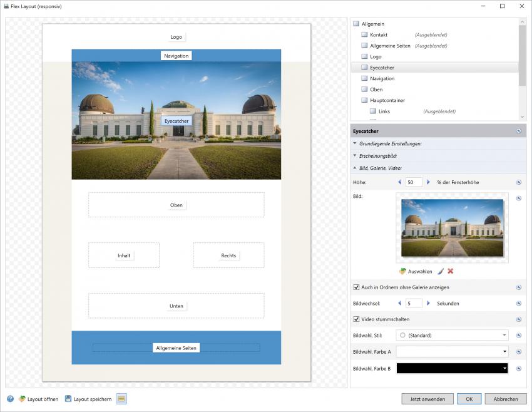Click the Layout öffnen icon
This screenshot has height=412, width=532.
pyautogui.click(x=23, y=399)
